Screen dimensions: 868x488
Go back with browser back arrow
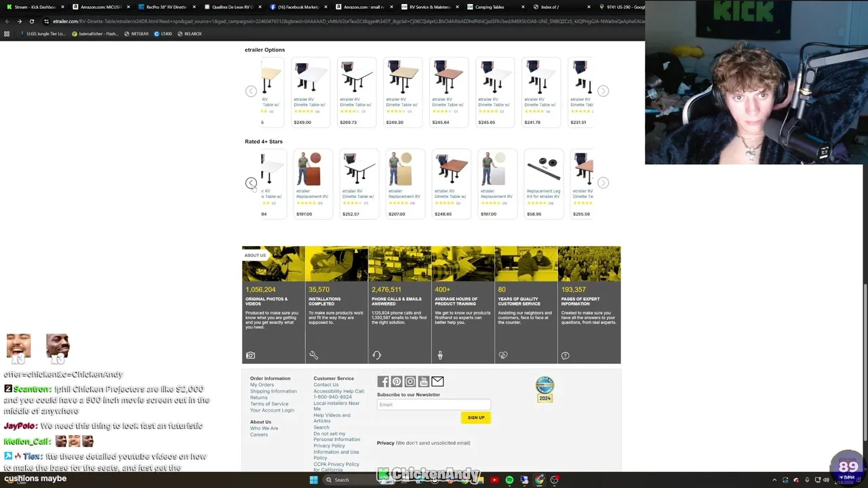(7, 21)
